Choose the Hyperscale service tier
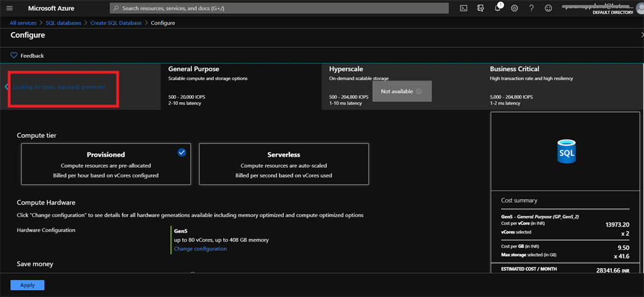The width and height of the screenshot is (644, 297). point(402,87)
